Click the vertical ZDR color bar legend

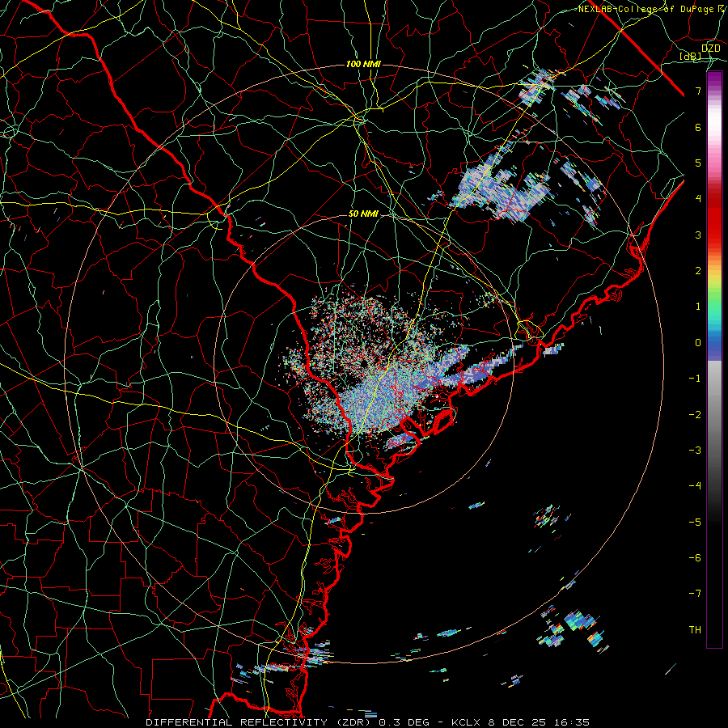(x=714, y=359)
